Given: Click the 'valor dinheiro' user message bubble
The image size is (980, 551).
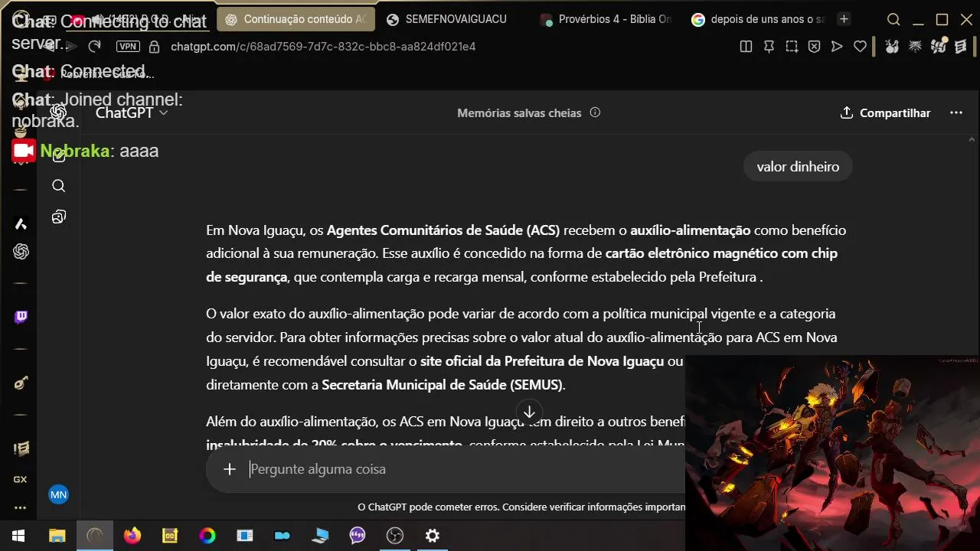Looking at the screenshot, I should tap(798, 167).
